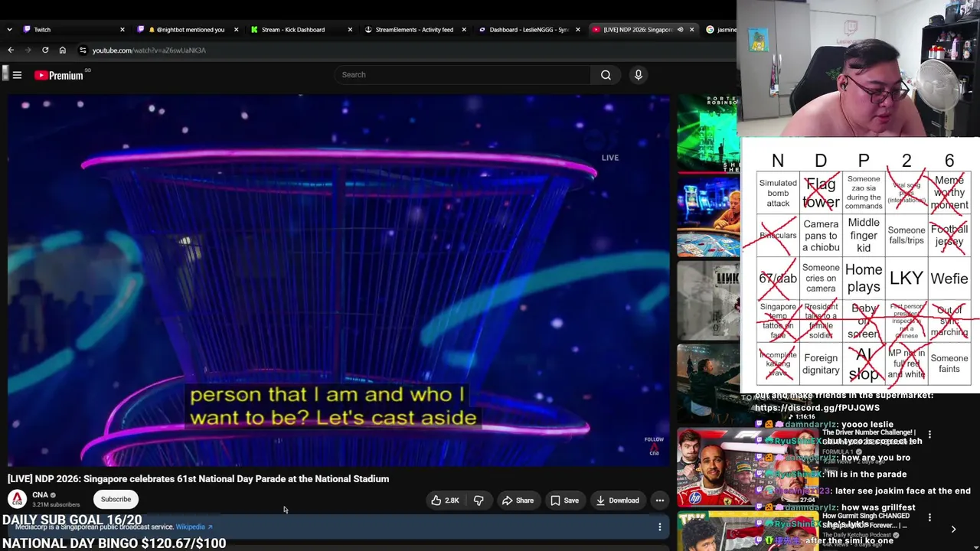Close the Dashboard - LeslieNGGG tab

[x=578, y=30]
